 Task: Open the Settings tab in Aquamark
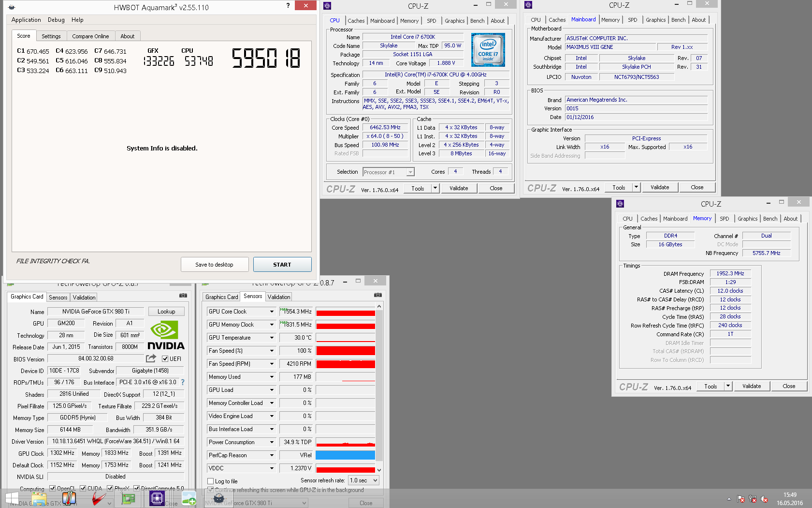click(51, 36)
